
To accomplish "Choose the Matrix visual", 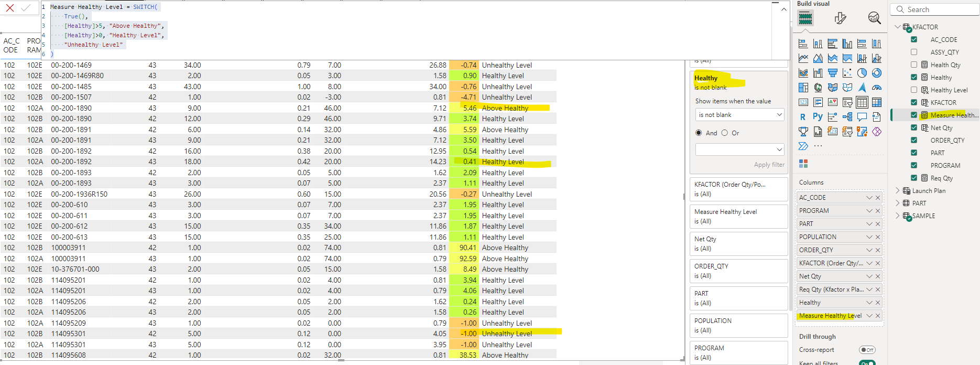I will [876, 102].
